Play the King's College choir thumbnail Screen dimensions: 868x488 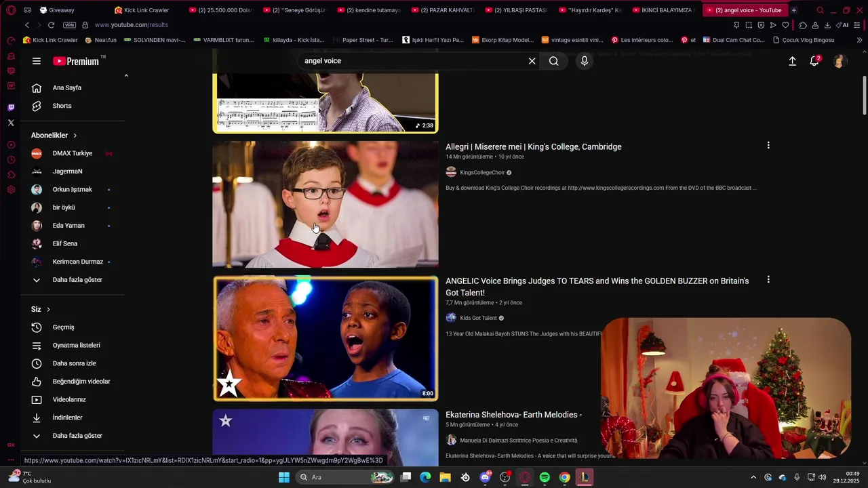(x=325, y=204)
